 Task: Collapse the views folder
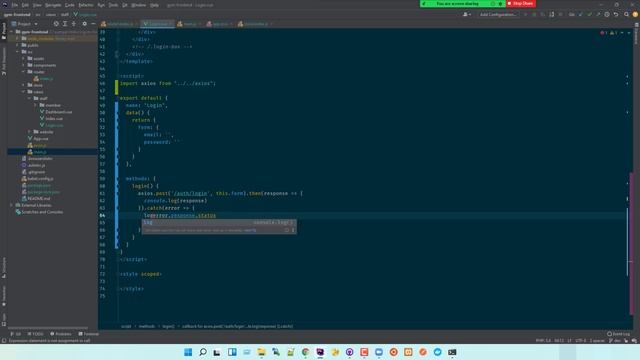point(23,92)
